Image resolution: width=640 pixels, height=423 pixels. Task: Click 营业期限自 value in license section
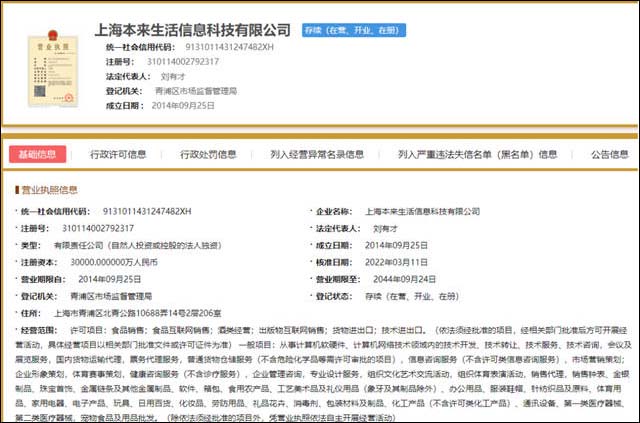(109, 279)
